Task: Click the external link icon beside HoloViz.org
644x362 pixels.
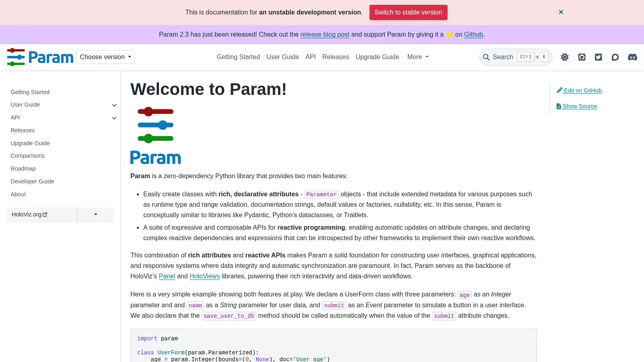Action: [x=45, y=215]
